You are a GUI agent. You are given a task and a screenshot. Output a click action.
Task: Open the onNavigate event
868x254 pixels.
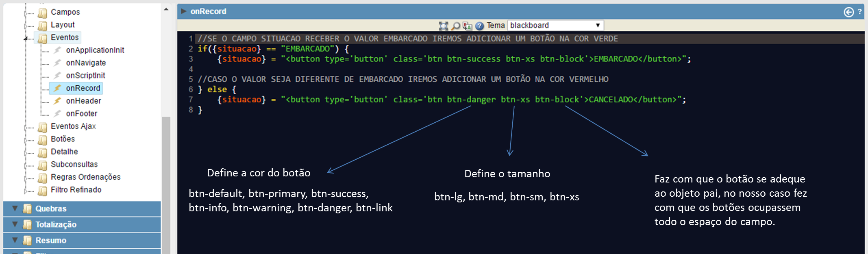pos(86,63)
